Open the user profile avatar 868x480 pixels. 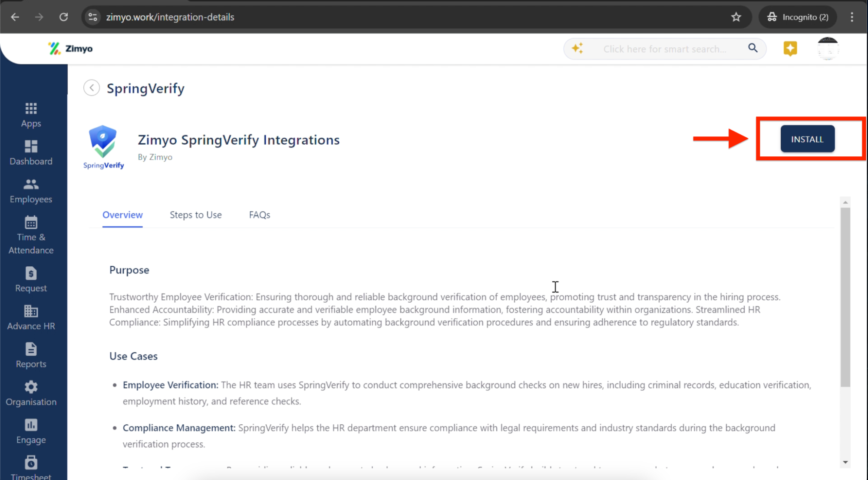pos(828,49)
